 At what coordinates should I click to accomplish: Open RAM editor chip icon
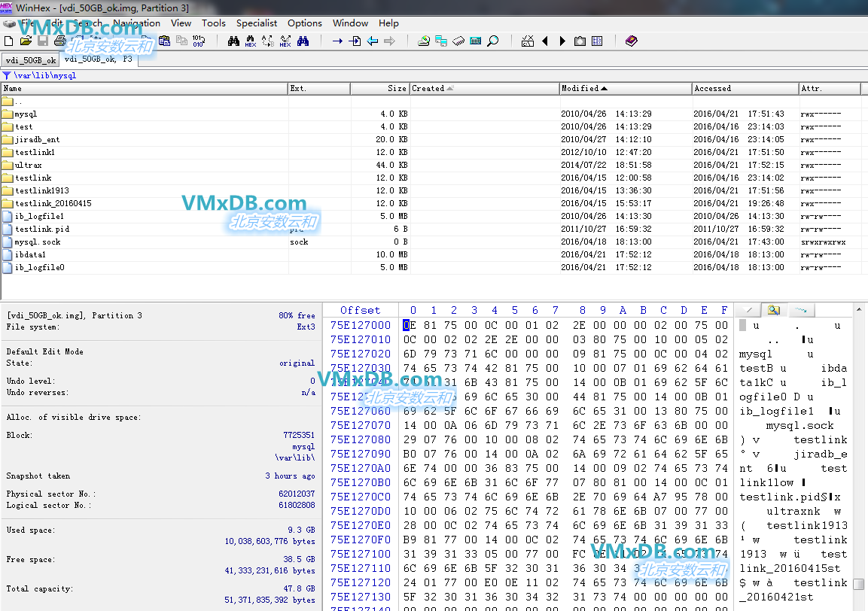tap(458, 41)
